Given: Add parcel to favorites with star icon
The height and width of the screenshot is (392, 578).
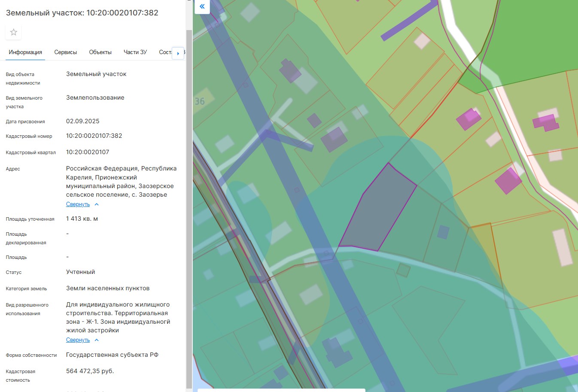Looking at the screenshot, I should point(14,32).
